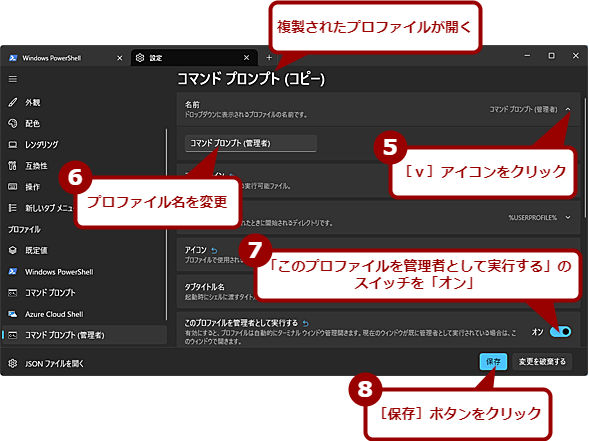Click the palette icon beside 配色
The image size is (589, 441).
[x=13, y=123]
